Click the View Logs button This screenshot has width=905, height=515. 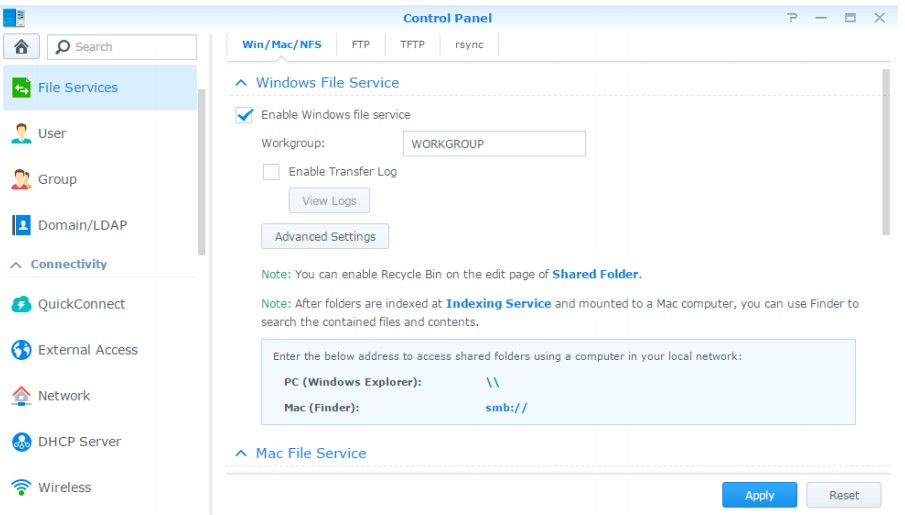(x=329, y=201)
